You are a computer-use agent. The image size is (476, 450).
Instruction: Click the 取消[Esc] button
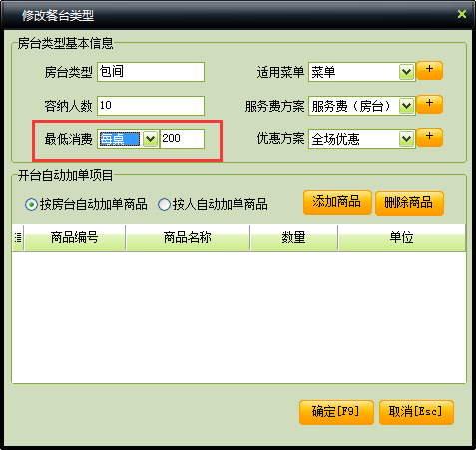pyautogui.click(x=416, y=412)
